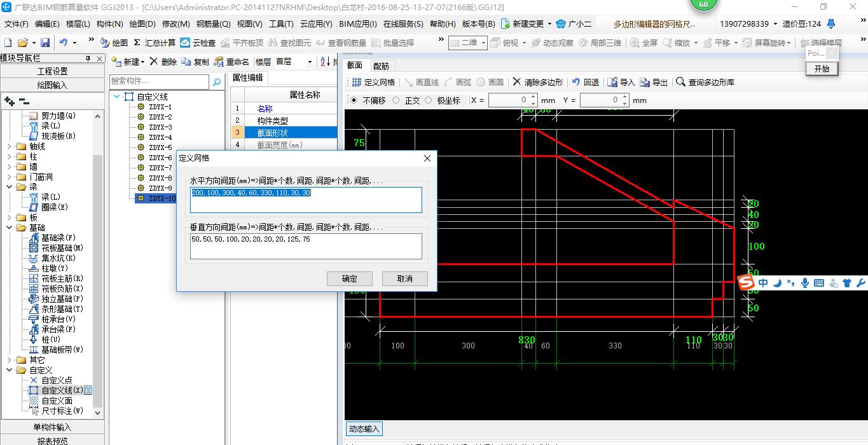This screenshot has height=445, width=868.
Task: Click 确定 in 定义网格 dialog
Action: tap(349, 278)
